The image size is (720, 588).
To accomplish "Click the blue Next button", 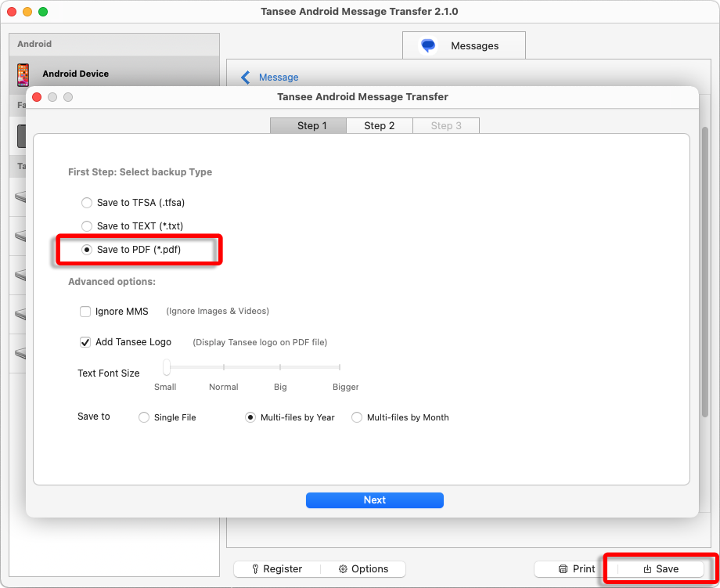I will [x=375, y=500].
